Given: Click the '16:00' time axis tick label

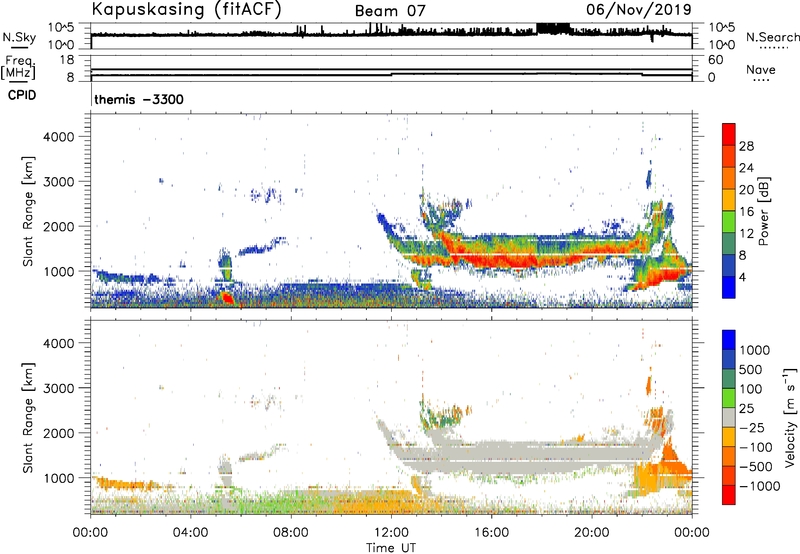Looking at the screenshot, I should (x=491, y=533).
